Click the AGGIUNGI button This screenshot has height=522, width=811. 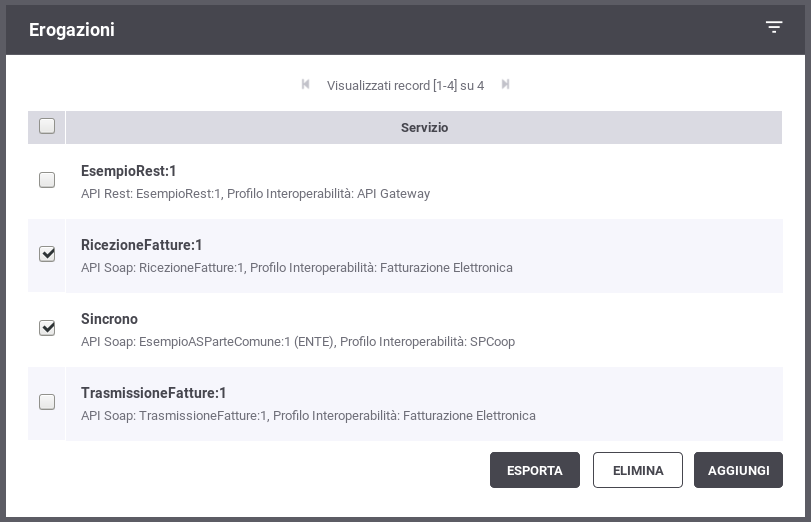coord(739,470)
